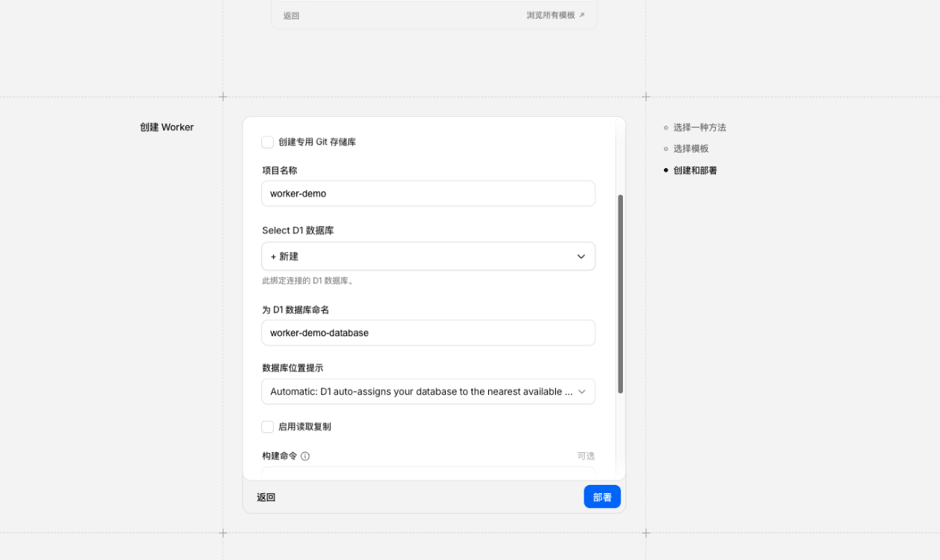This screenshot has height=560, width=940.
Task: Click the form's vertical scrollbar thumb
Action: (x=620, y=294)
